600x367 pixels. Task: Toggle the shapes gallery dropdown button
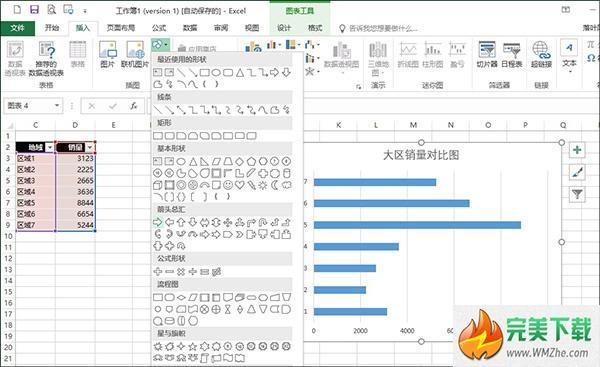(160, 45)
